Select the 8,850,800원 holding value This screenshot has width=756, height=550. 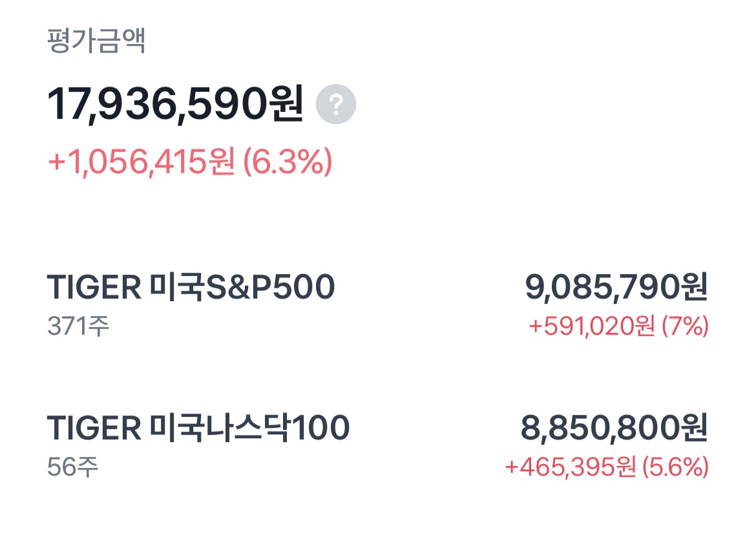click(614, 428)
